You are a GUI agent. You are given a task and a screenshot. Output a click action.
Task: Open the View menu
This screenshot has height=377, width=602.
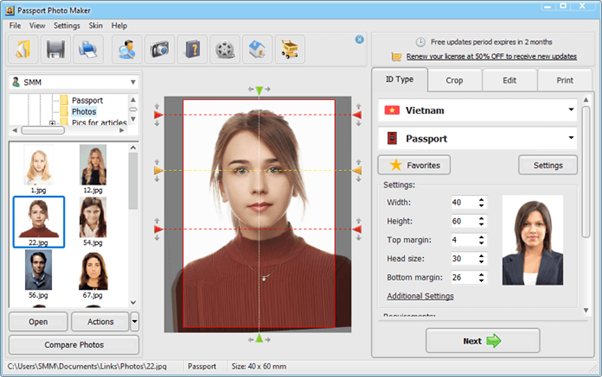coord(37,26)
